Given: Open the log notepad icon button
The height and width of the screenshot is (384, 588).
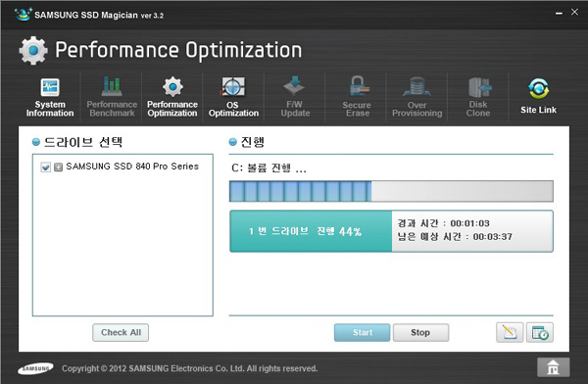Looking at the screenshot, I should [x=510, y=333].
